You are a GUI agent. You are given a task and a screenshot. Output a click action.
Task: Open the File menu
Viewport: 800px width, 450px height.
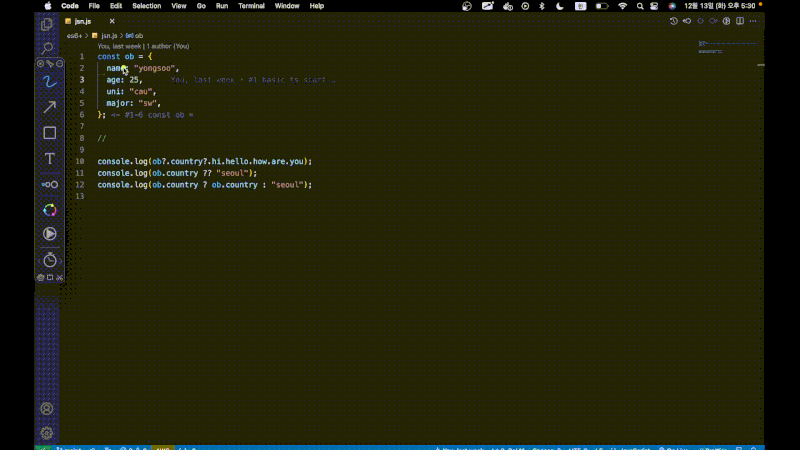94,6
